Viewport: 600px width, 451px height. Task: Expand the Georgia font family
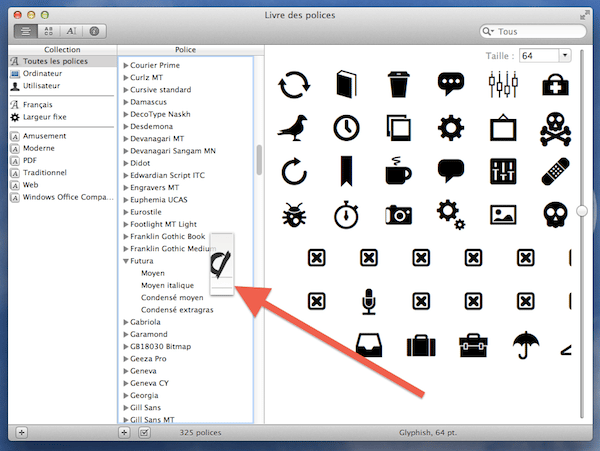point(126,396)
